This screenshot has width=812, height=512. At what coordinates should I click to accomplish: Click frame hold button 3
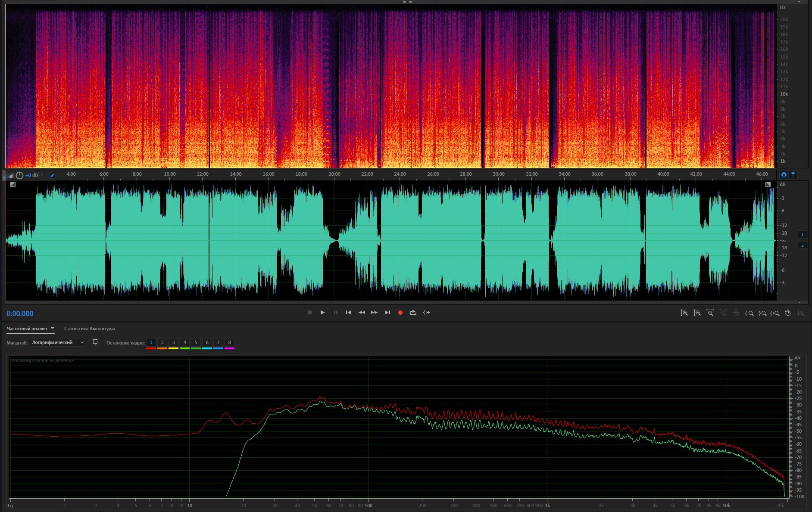click(173, 343)
